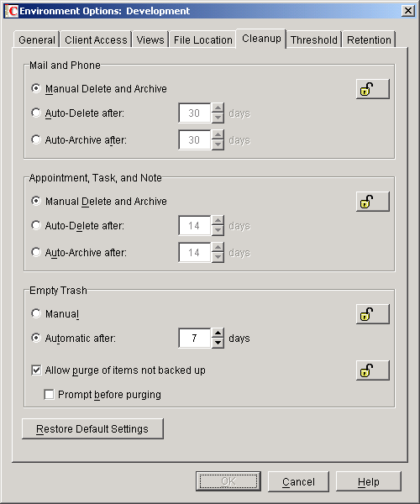
Task: Increase Appointment Auto-Delete days
Action: [x=218, y=221]
